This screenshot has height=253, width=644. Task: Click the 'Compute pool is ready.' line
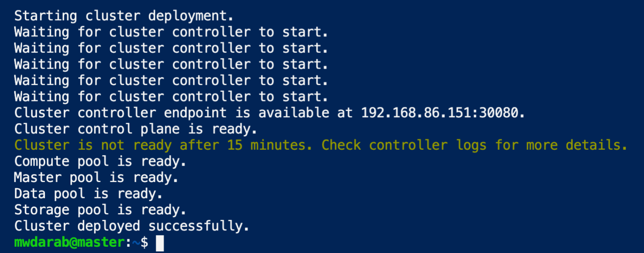pos(100,162)
